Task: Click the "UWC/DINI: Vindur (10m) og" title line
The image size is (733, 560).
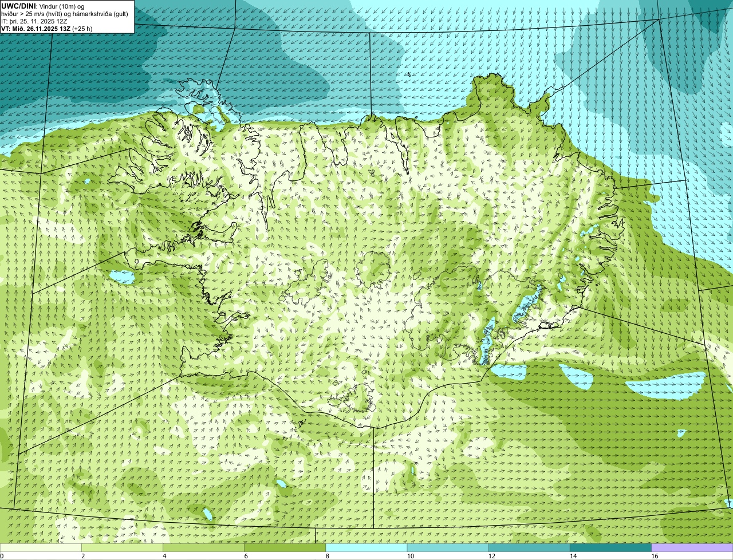Action: [x=43, y=6]
